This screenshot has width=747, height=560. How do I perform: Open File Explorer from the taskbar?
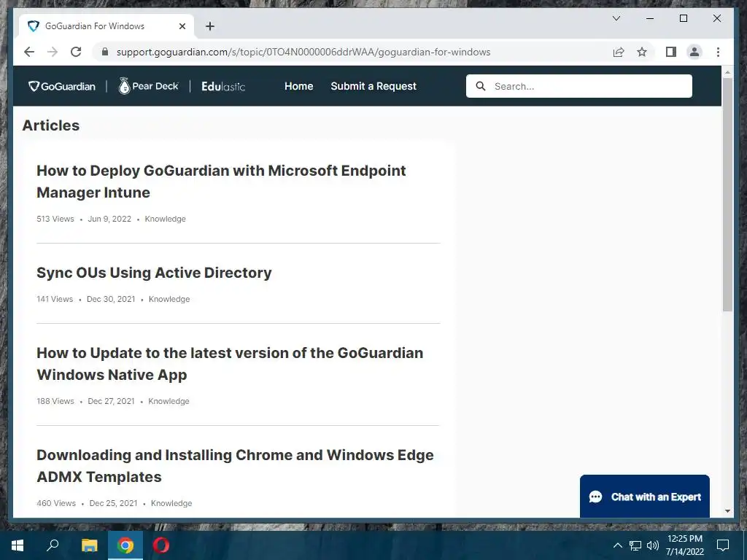tap(89, 545)
